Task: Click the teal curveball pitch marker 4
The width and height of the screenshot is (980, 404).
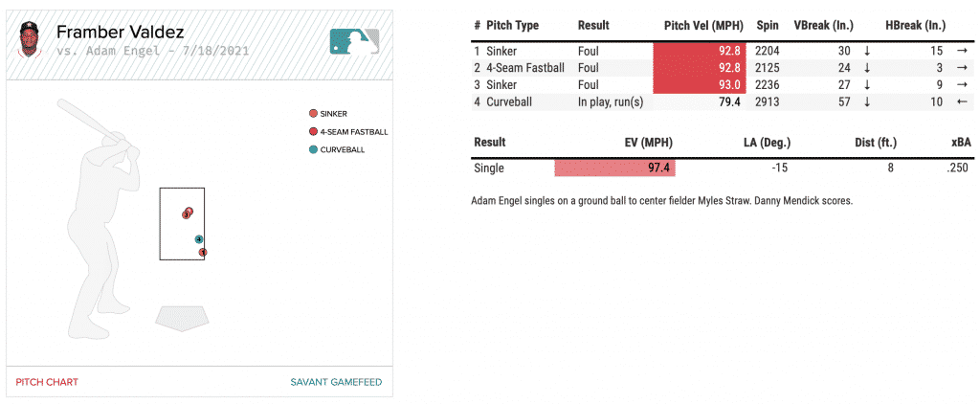Action: click(x=199, y=239)
